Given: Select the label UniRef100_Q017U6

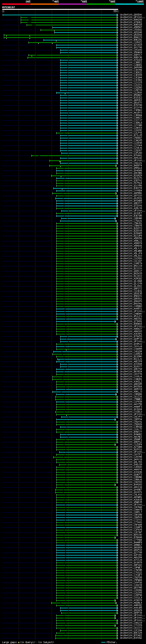Looking at the screenshot, I should pyautogui.click(x=131, y=47).
